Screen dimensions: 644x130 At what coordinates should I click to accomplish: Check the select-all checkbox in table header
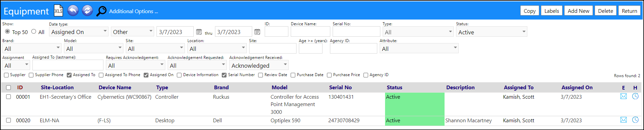pos(8,88)
